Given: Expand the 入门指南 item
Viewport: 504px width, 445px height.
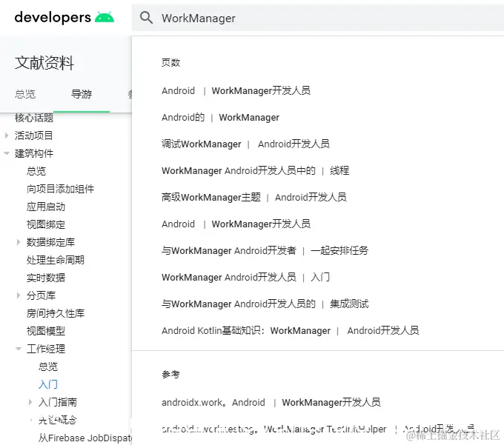Looking at the screenshot, I should coord(30,402).
